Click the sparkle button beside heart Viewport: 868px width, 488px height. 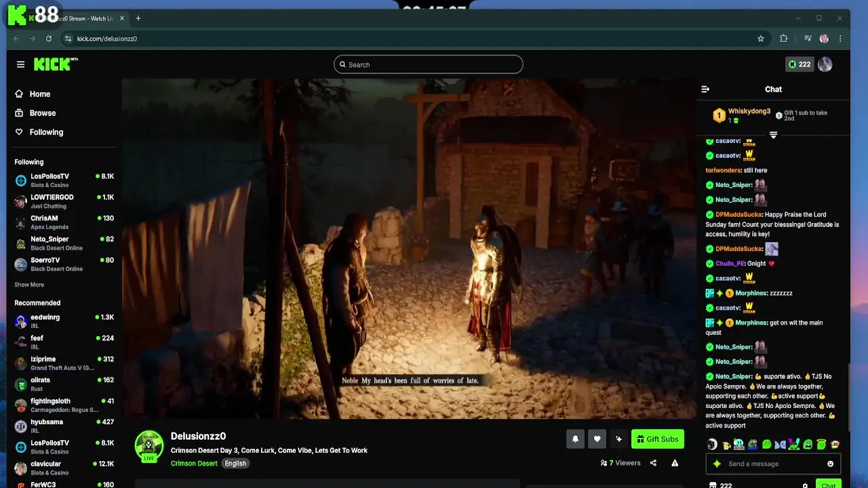coord(618,439)
